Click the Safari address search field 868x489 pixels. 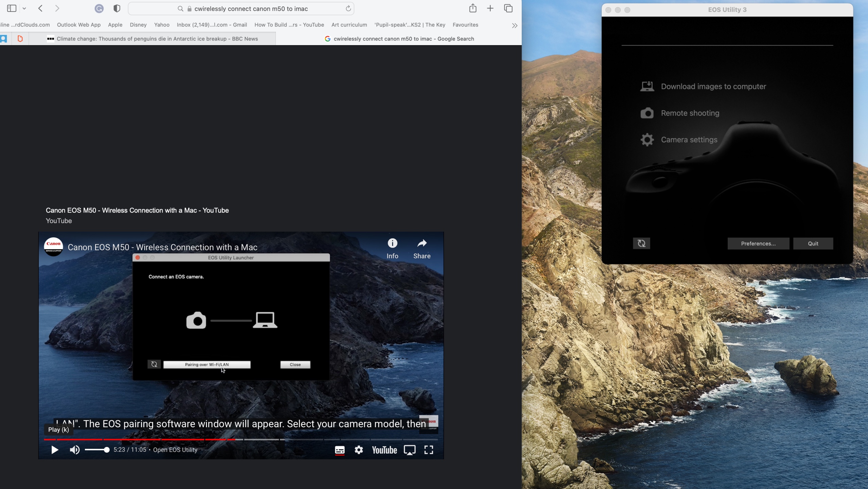point(251,9)
